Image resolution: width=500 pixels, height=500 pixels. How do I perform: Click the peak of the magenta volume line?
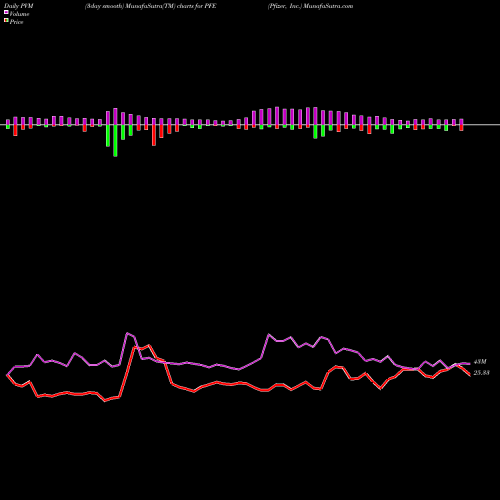tap(127, 333)
